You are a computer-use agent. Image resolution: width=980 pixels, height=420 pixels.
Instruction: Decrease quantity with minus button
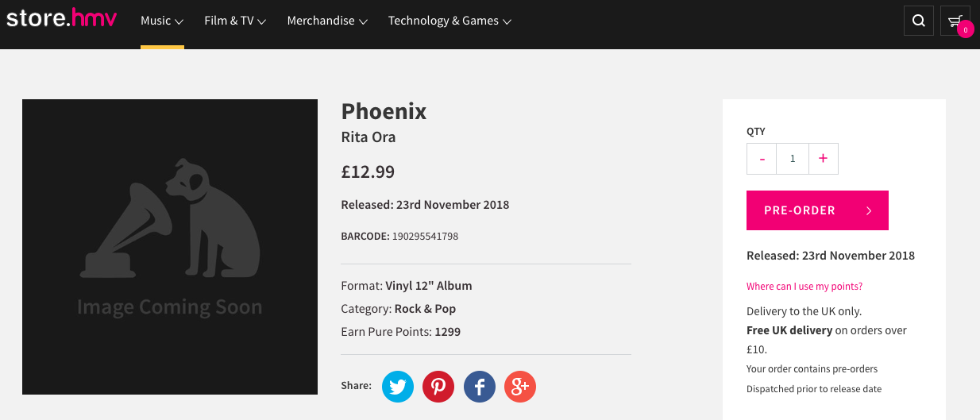(762, 159)
